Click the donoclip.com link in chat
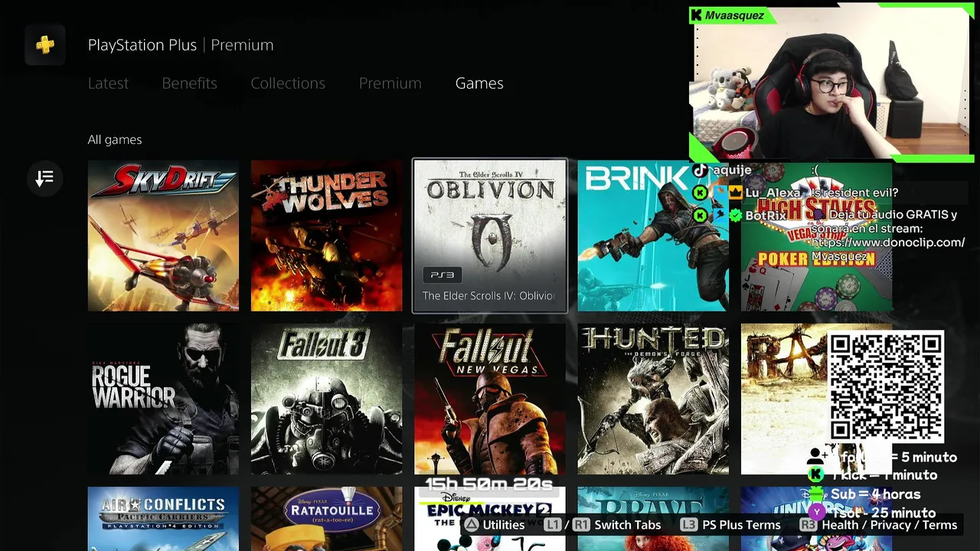The width and height of the screenshot is (980, 551). 888,243
